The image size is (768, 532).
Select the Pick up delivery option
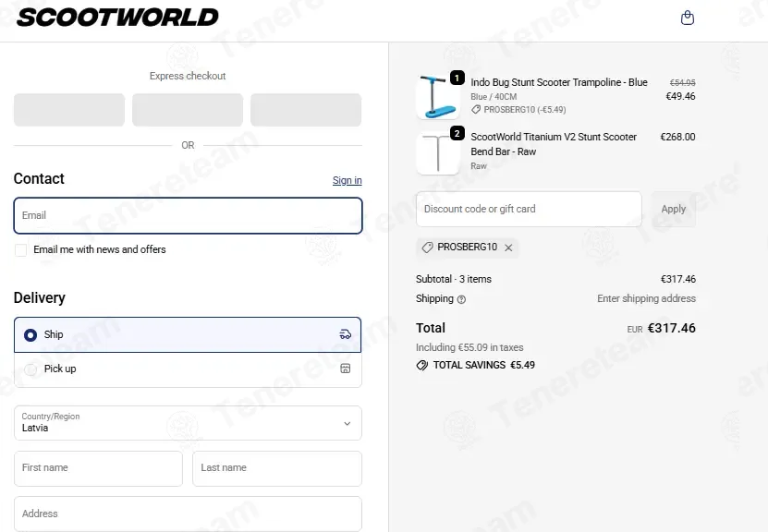(x=189, y=369)
